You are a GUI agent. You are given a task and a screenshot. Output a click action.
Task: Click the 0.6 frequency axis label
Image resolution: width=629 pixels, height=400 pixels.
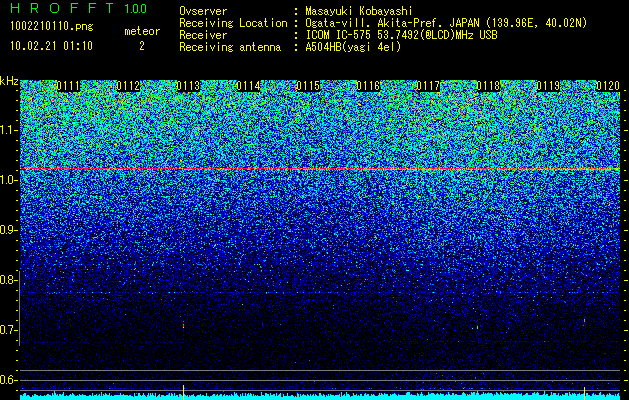[9, 380]
